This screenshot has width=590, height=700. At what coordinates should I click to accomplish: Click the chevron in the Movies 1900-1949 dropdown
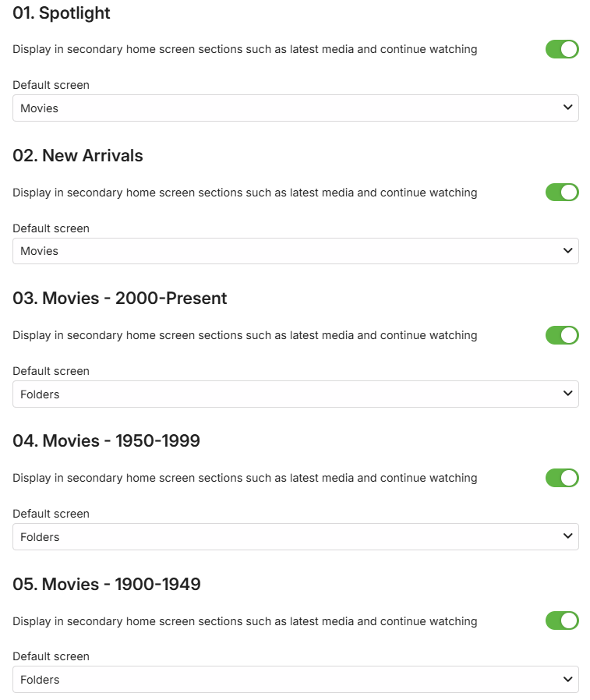click(567, 679)
